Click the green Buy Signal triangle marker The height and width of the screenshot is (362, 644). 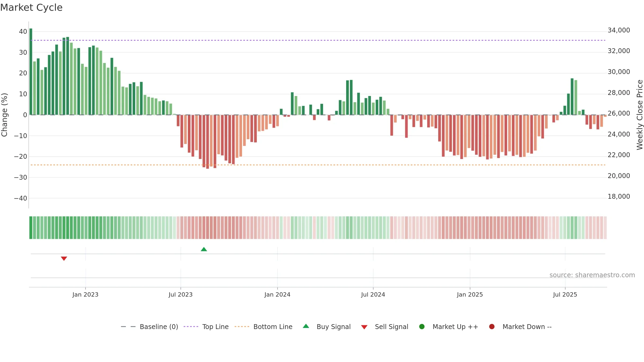click(x=204, y=249)
